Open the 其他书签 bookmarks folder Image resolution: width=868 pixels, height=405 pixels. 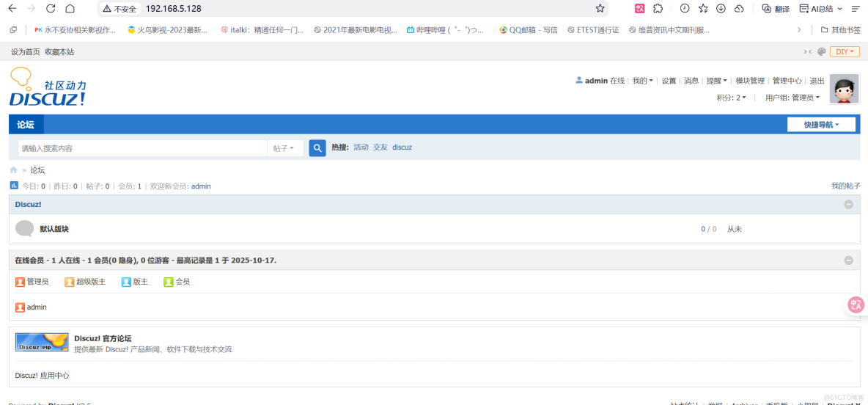pyautogui.click(x=840, y=30)
